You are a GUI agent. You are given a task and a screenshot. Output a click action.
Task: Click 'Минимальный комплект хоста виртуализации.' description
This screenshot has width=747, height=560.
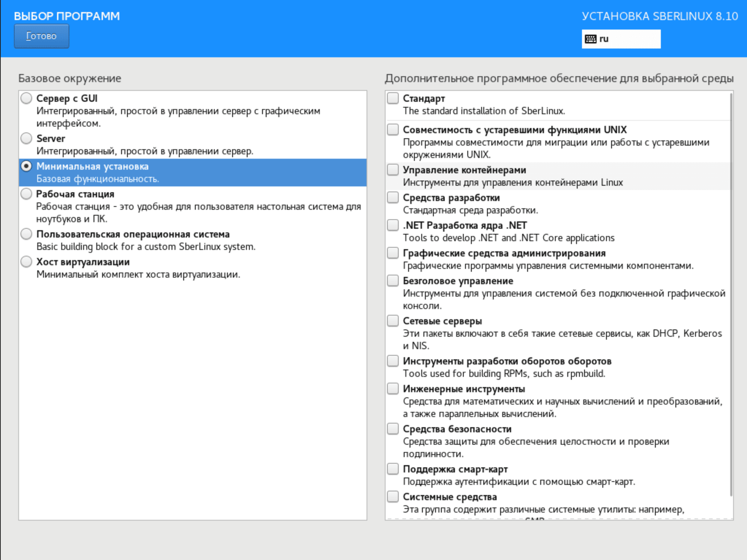tap(138, 274)
